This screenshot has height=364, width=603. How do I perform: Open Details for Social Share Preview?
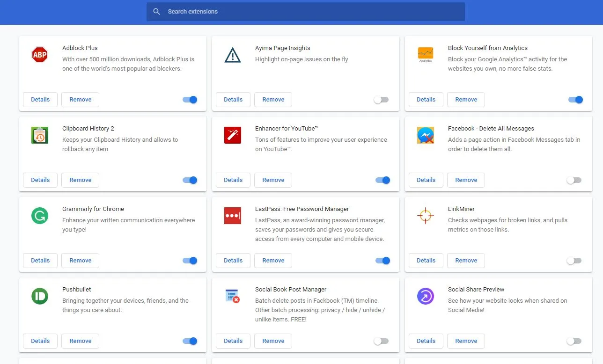coord(426,341)
